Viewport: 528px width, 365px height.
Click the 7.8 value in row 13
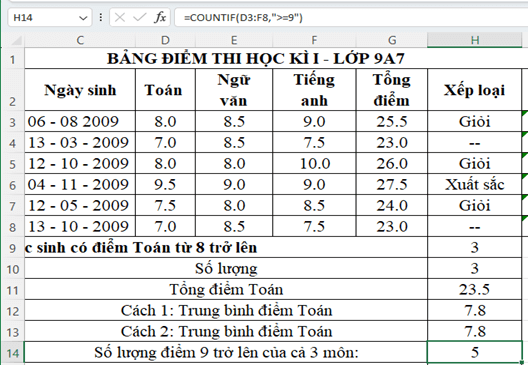tap(474, 332)
